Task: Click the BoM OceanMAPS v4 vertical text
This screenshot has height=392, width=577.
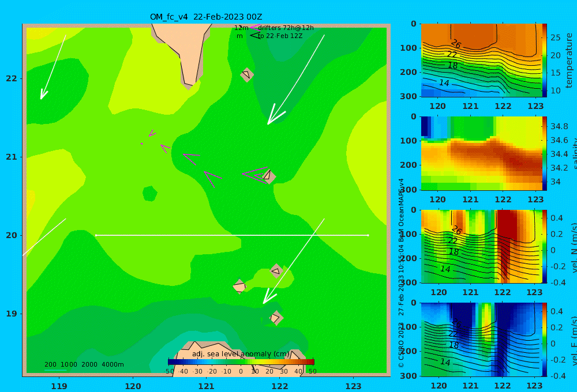Action: pos(401,210)
